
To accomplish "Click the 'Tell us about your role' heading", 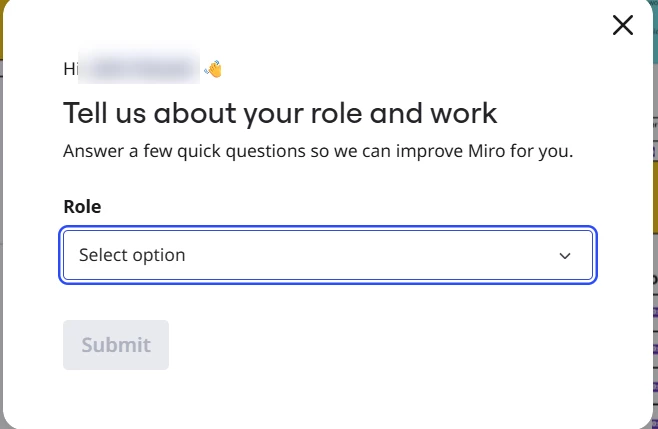I will tap(280, 114).
